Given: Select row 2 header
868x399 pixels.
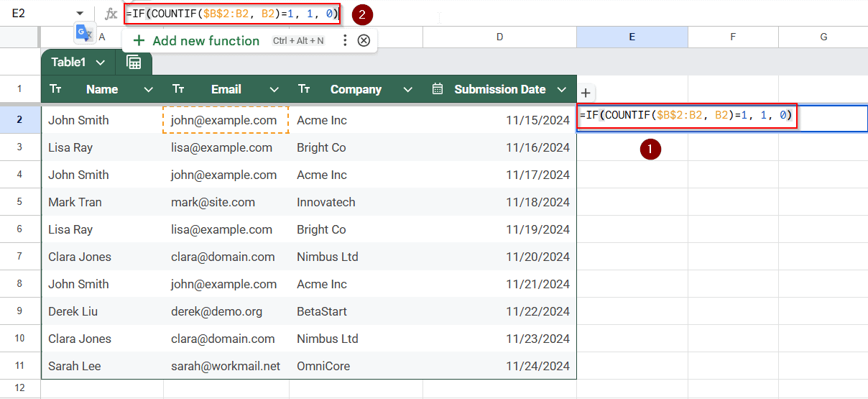Looking at the screenshot, I should pyautogui.click(x=20, y=120).
